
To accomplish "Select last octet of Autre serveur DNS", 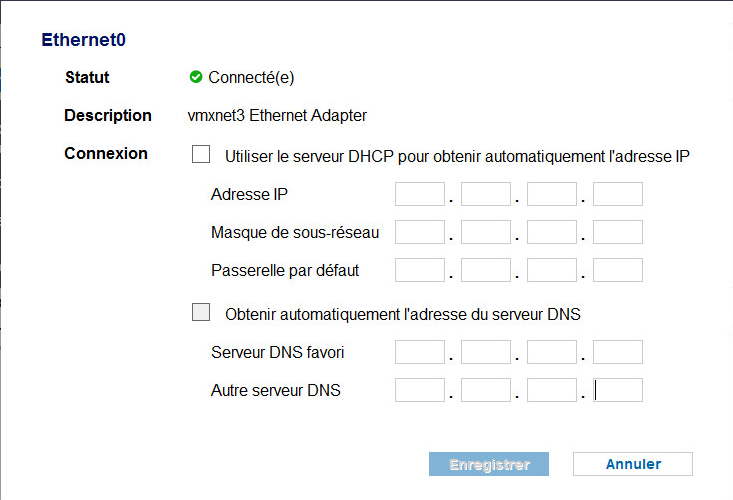I will [618, 390].
